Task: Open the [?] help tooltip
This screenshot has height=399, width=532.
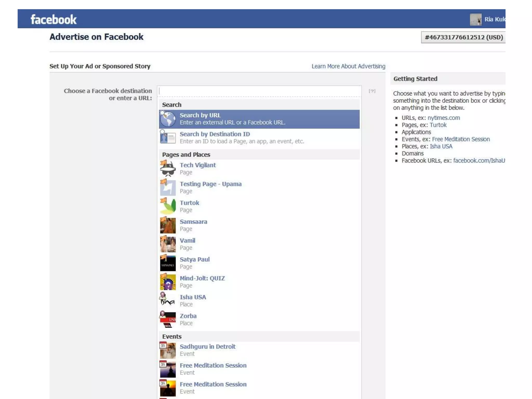Action: coord(372,91)
